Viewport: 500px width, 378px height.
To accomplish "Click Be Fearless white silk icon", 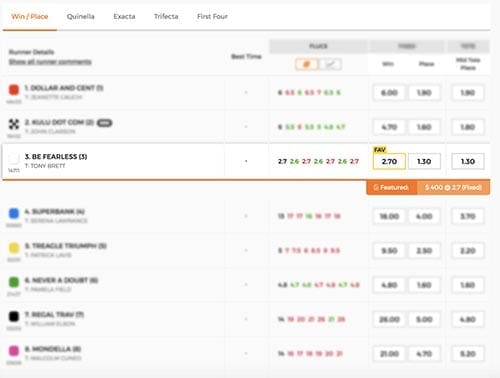I will point(14,158).
